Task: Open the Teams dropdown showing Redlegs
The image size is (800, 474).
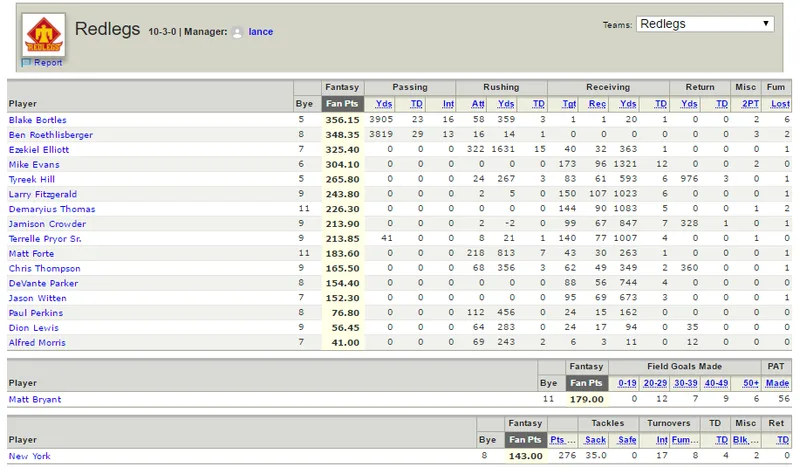Action: pyautogui.click(x=705, y=24)
